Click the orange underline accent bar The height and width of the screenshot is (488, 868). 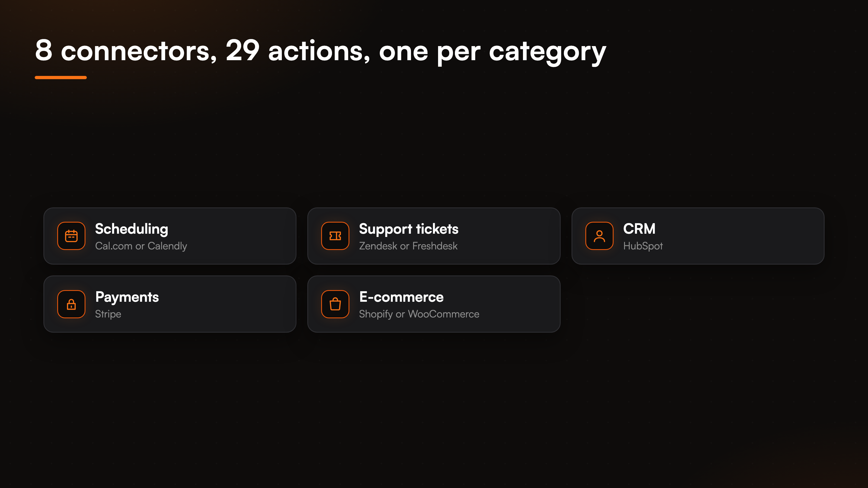[61, 78]
